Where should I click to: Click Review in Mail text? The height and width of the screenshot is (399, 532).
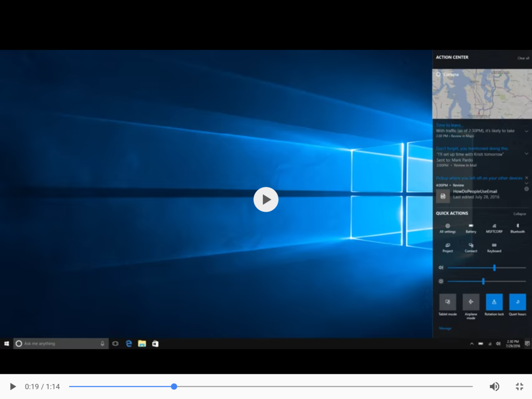tap(465, 166)
